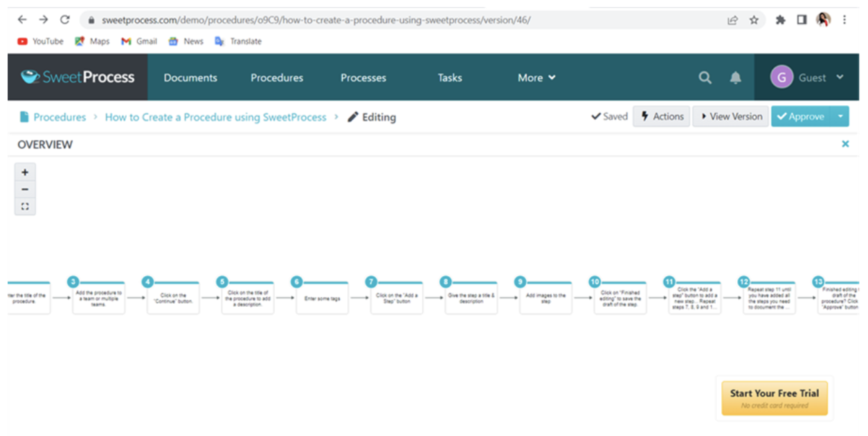Click the step 12 number badge

point(743,282)
